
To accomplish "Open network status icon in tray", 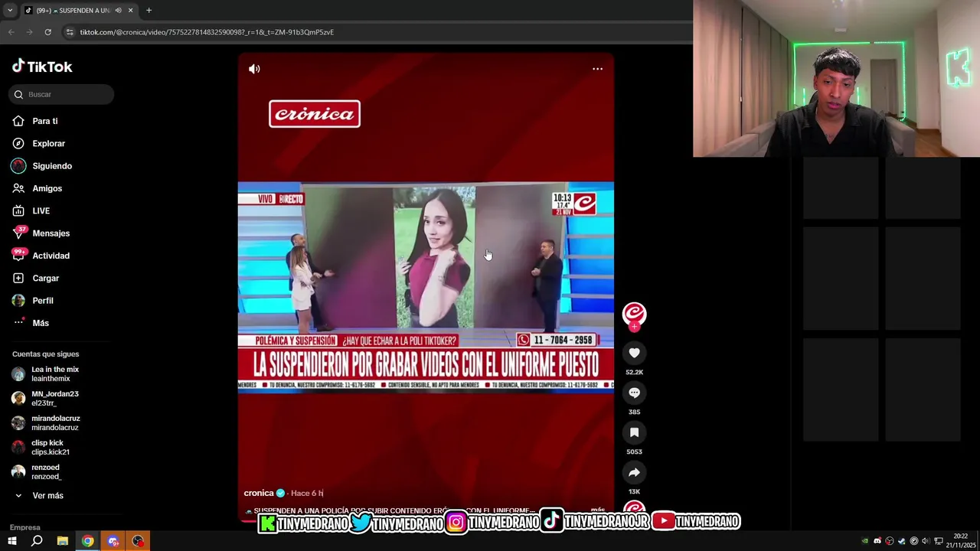I will coord(939,541).
